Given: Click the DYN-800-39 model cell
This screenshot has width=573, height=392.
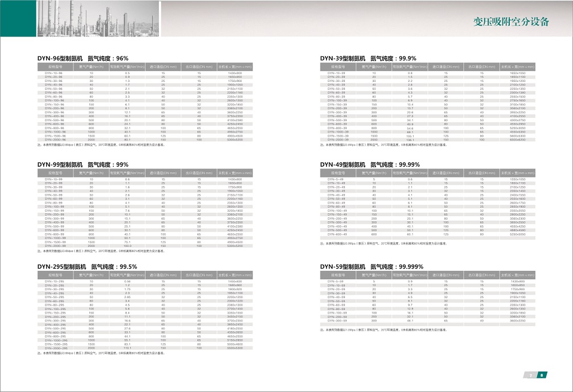Looking at the screenshot, I should tap(337, 128).
